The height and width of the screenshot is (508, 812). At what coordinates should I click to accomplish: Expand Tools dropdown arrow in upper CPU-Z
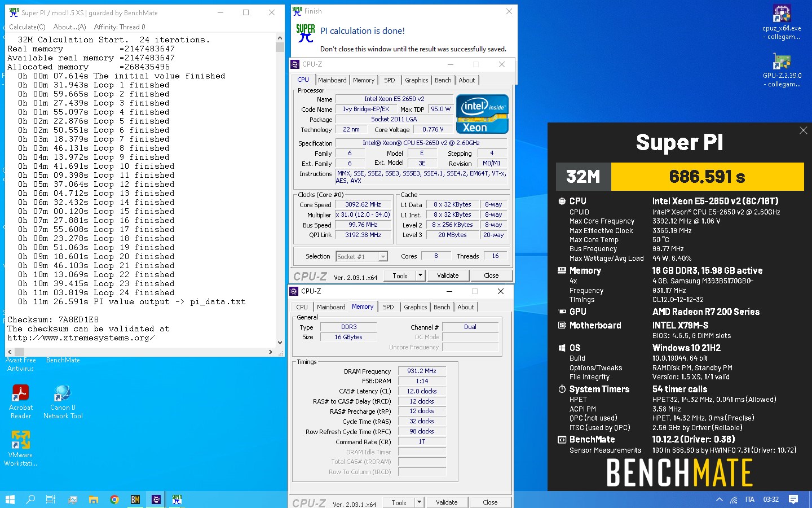coord(420,275)
